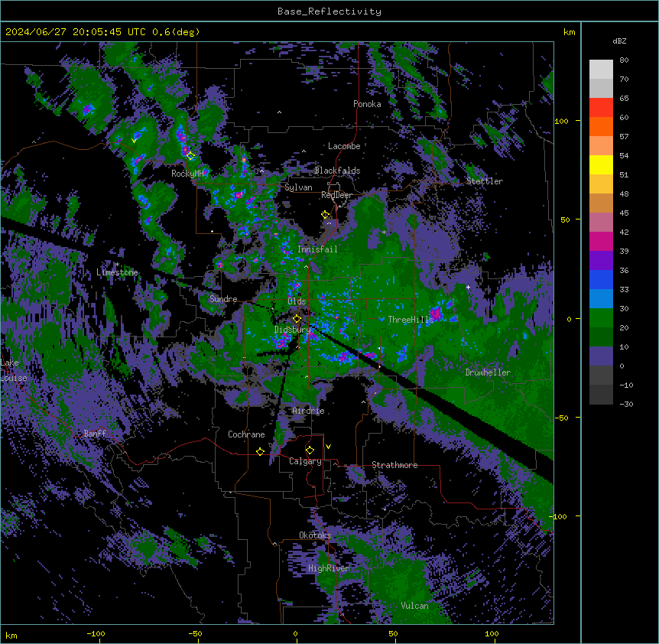The width and height of the screenshot is (659, 644).
Task: Click the Calgary city label
Action: 305,461
